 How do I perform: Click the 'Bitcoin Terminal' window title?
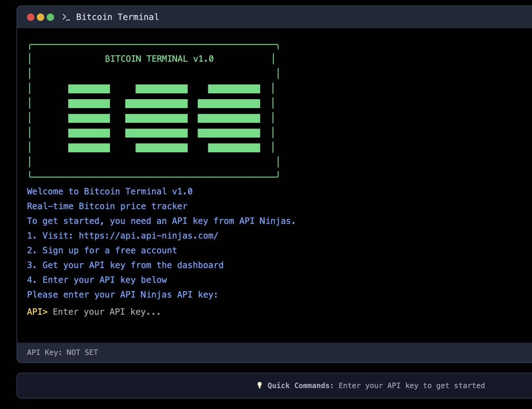point(117,17)
